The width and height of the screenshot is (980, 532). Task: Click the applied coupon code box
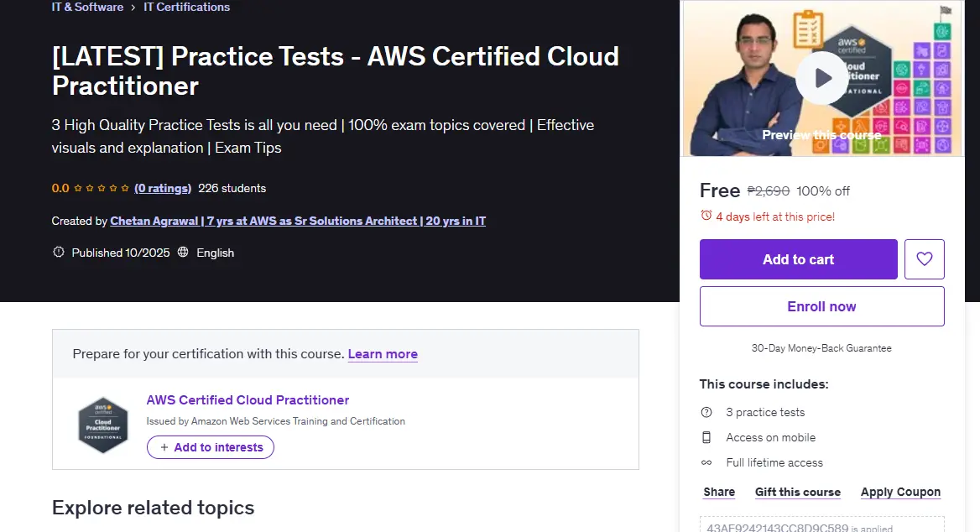click(x=822, y=524)
